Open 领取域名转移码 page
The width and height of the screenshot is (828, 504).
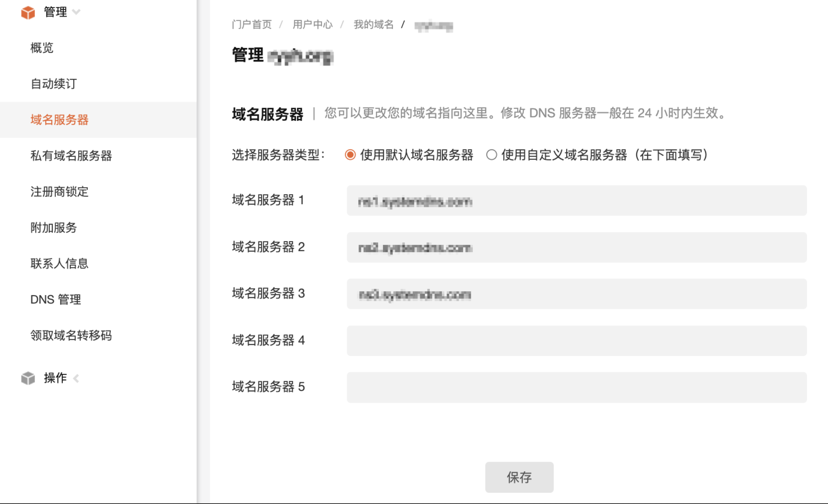point(71,336)
